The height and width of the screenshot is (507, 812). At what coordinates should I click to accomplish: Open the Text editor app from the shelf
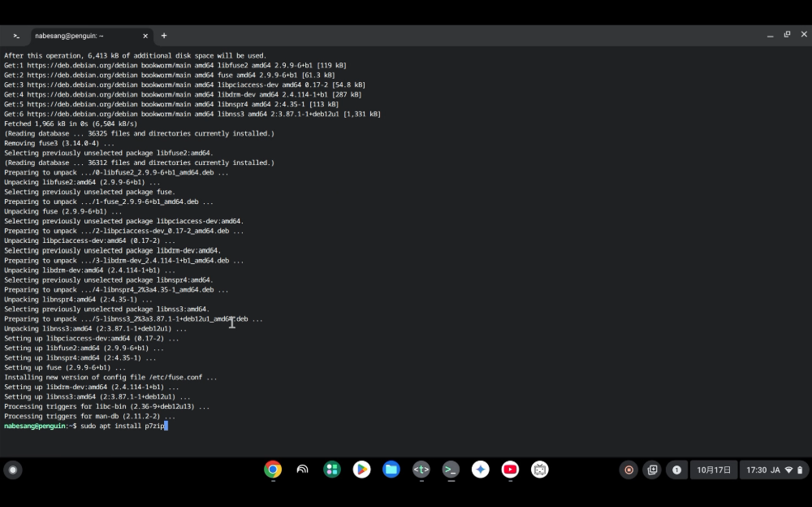coord(421,470)
